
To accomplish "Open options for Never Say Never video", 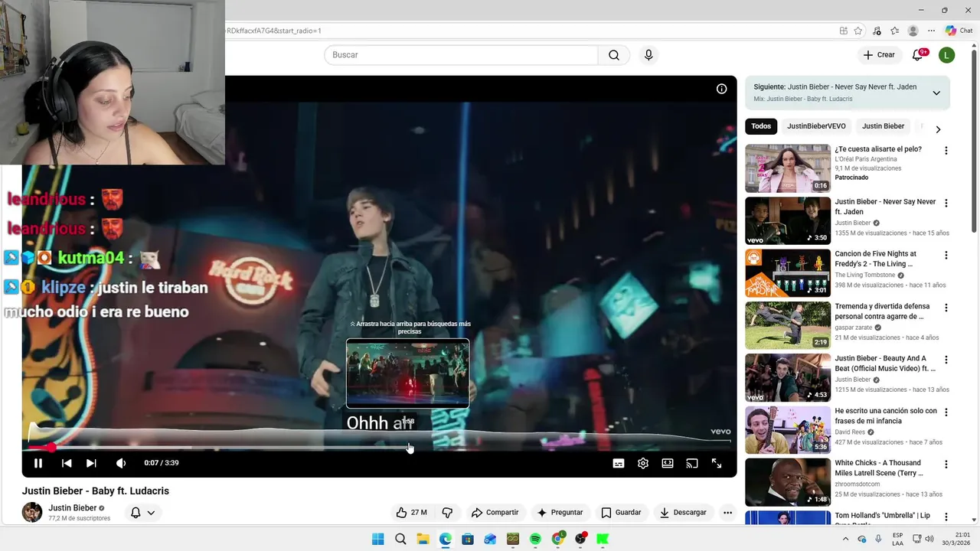I will (946, 204).
